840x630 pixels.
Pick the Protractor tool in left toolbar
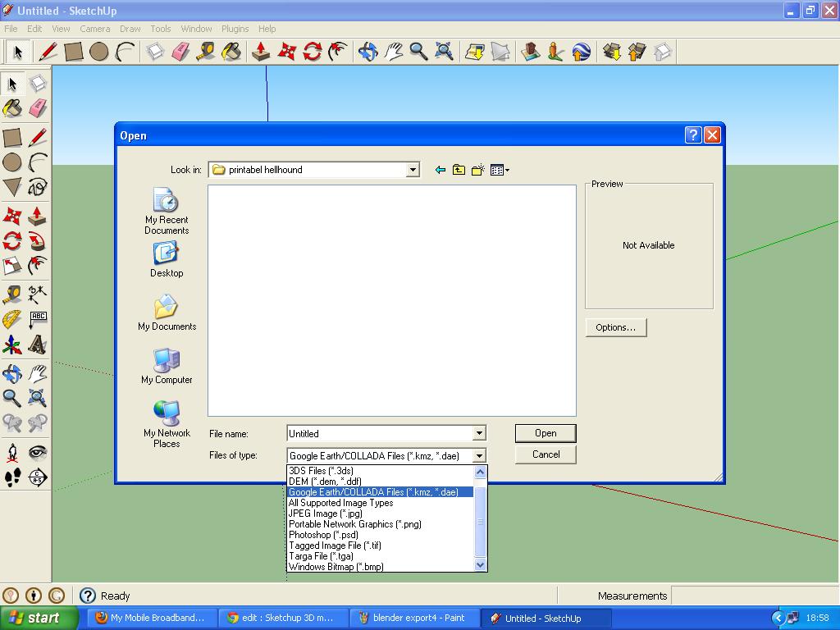[x=12, y=320]
